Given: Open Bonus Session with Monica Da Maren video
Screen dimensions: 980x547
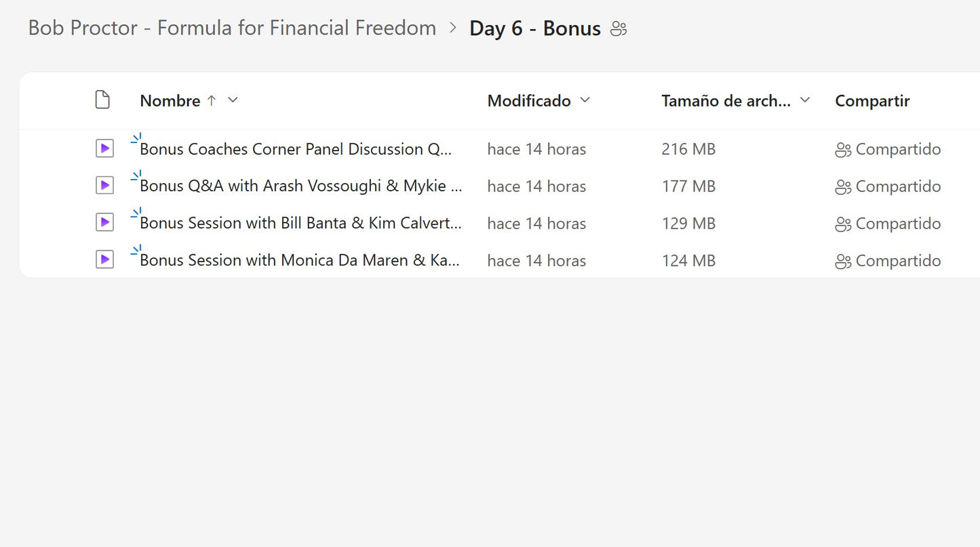Looking at the screenshot, I should pyautogui.click(x=299, y=261).
